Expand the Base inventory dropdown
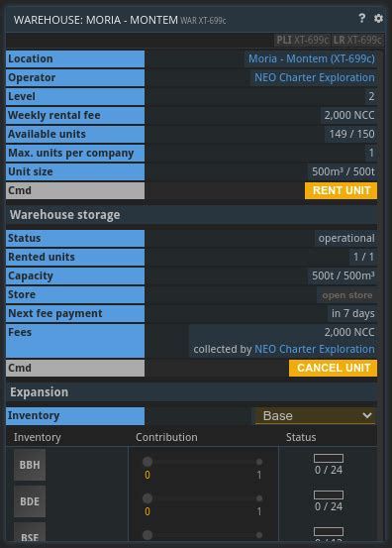The width and height of the screenshot is (392, 548). tap(316, 416)
